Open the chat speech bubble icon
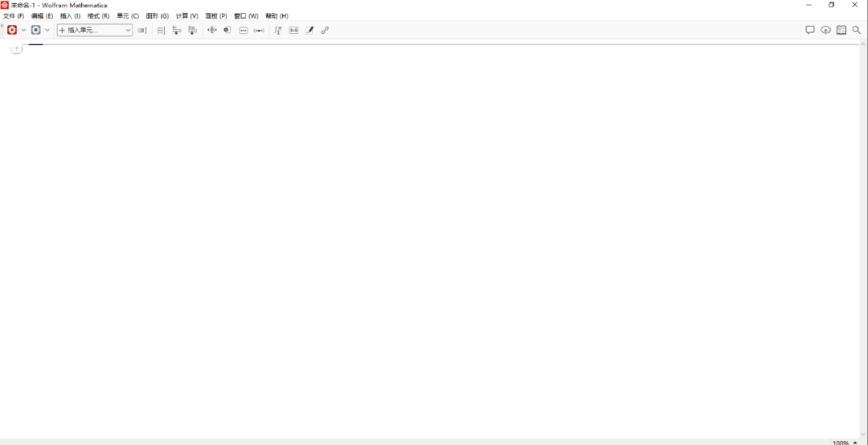This screenshot has width=868, height=445. (x=810, y=30)
